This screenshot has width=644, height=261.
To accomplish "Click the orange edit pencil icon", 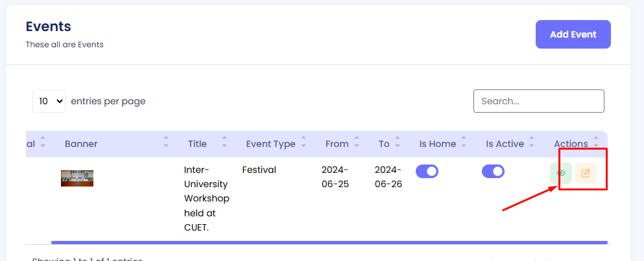I will [x=586, y=173].
